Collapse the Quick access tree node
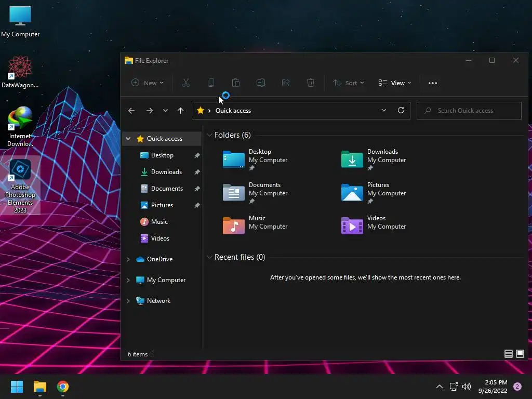 pos(128,138)
